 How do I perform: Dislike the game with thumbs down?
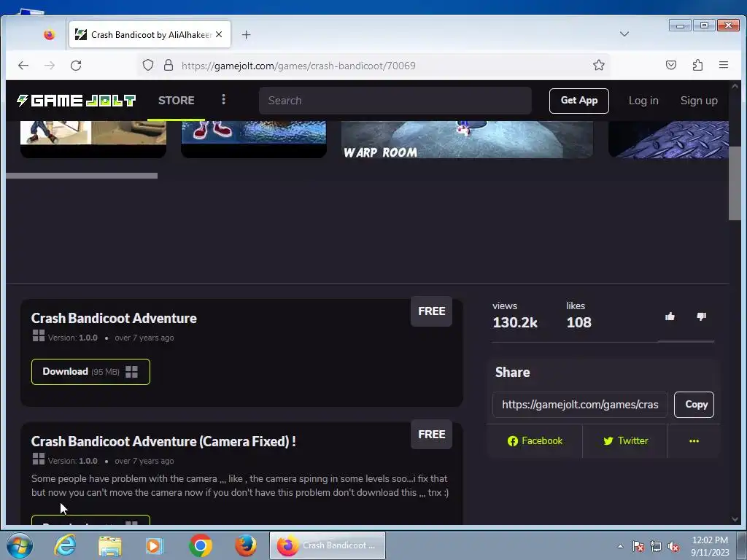coord(701,316)
